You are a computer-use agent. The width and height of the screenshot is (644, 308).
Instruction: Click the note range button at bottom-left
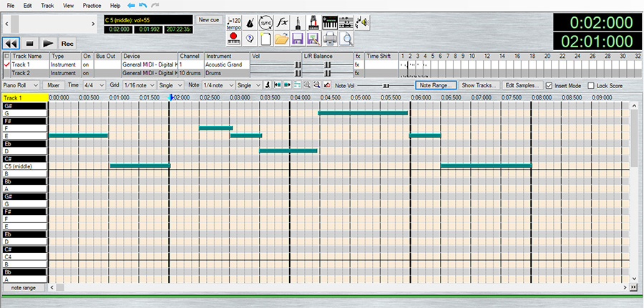[x=24, y=288]
